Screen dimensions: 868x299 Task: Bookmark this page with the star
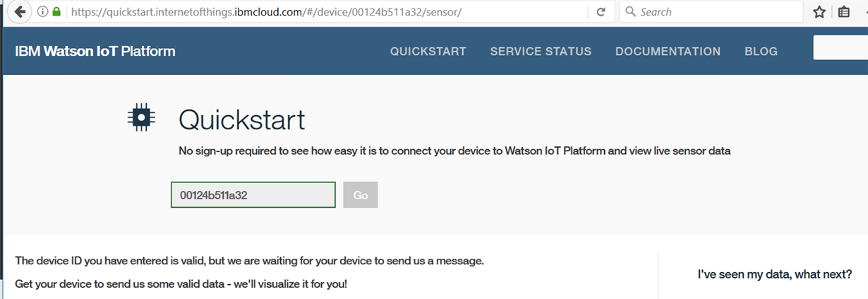tap(819, 12)
